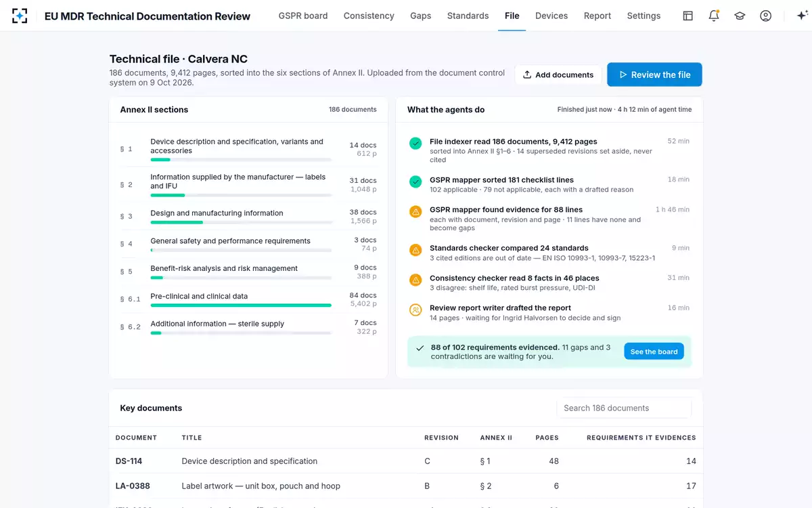Viewport: 812px width, 508px height.
Task: Focus the Search 186 documents field
Action: (624, 408)
